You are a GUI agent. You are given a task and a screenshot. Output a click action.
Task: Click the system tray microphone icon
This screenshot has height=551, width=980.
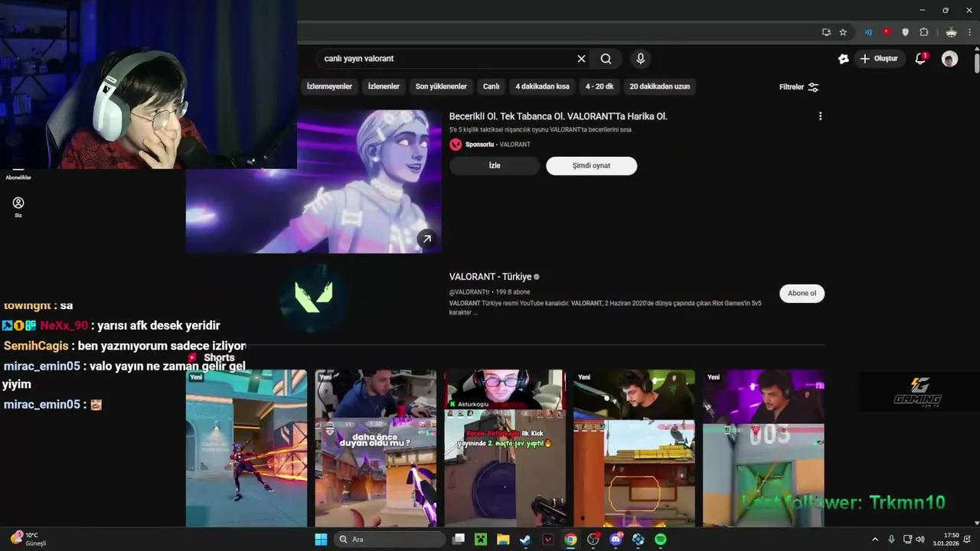[x=890, y=540]
